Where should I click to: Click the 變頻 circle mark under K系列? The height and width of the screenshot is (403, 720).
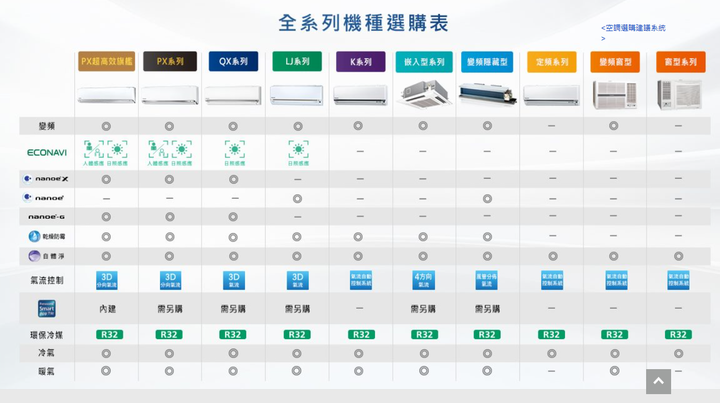coord(358,126)
